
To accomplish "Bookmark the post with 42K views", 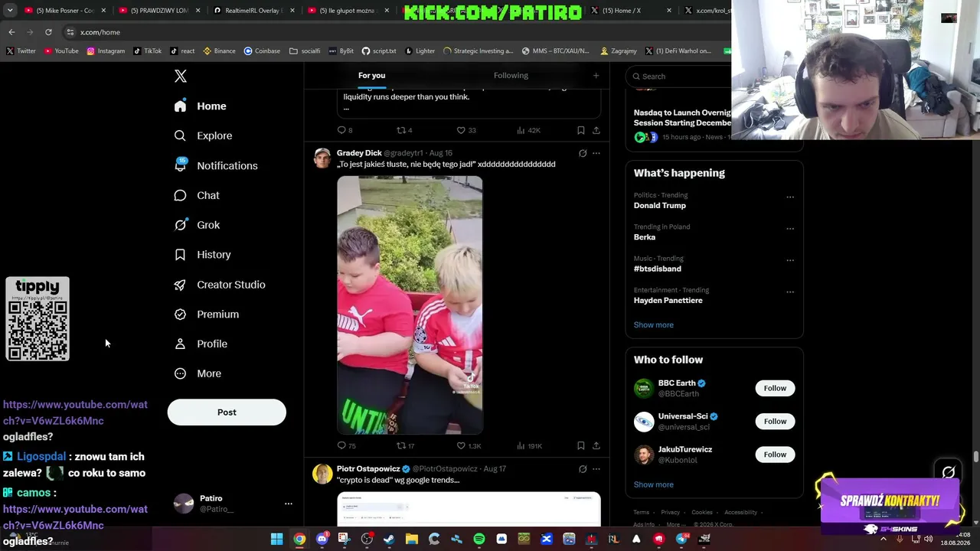I will pos(581,130).
